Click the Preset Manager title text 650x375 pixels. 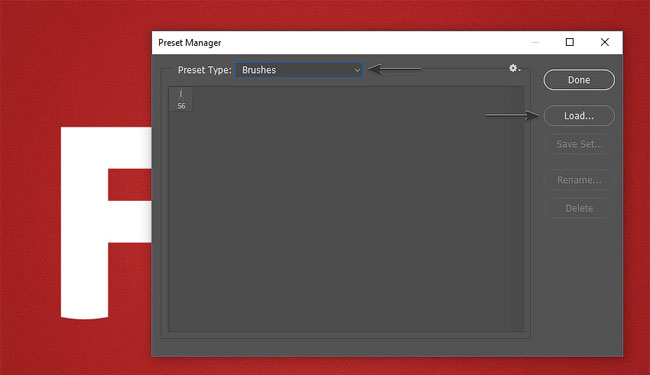tap(189, 43)
